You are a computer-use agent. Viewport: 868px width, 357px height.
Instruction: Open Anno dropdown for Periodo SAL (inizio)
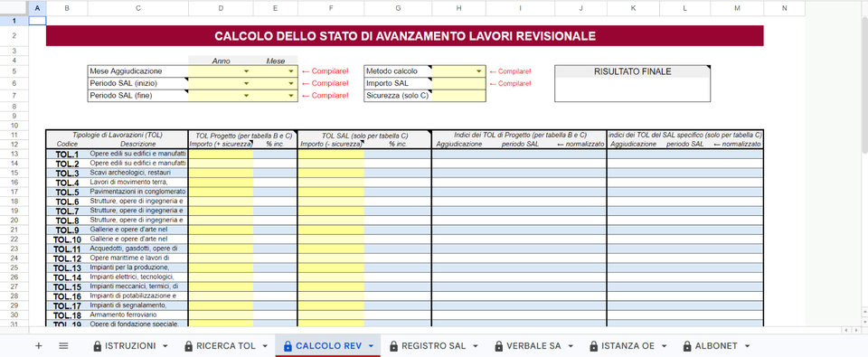pos(247,83)
